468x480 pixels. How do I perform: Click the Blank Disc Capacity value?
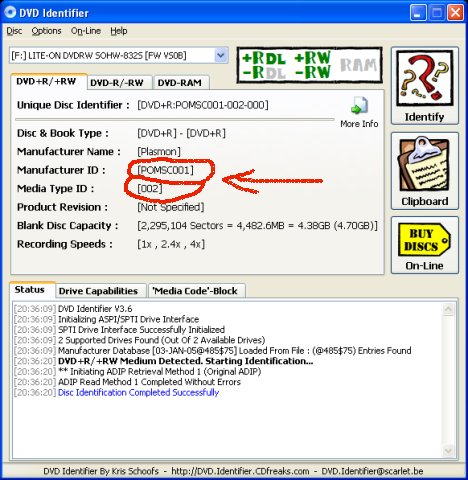click(257, 226)
